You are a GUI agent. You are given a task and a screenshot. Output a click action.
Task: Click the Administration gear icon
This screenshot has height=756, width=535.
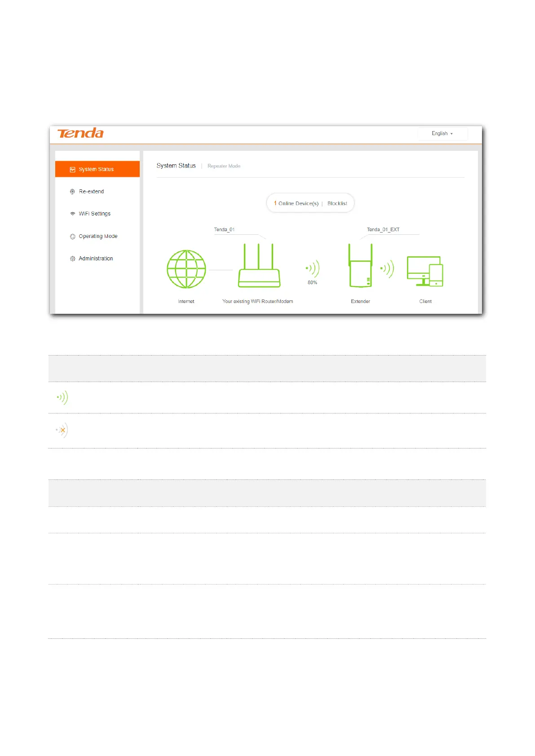pyautogui.click(x=72, y=259)
